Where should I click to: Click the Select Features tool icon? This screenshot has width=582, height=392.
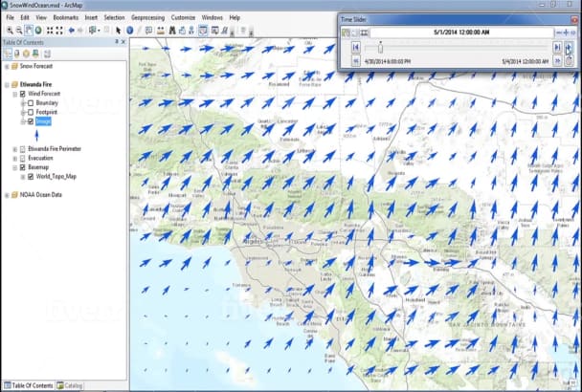click(93, 31)
